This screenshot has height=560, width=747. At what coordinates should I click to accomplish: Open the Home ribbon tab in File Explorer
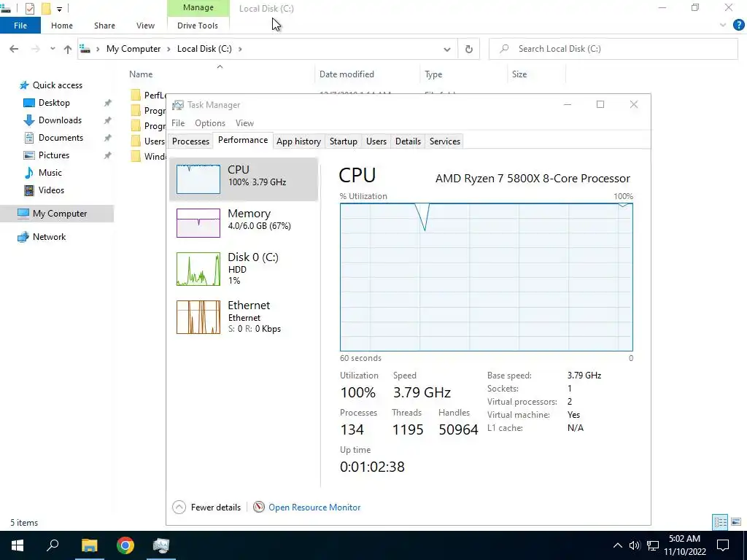tap(62, 26)
